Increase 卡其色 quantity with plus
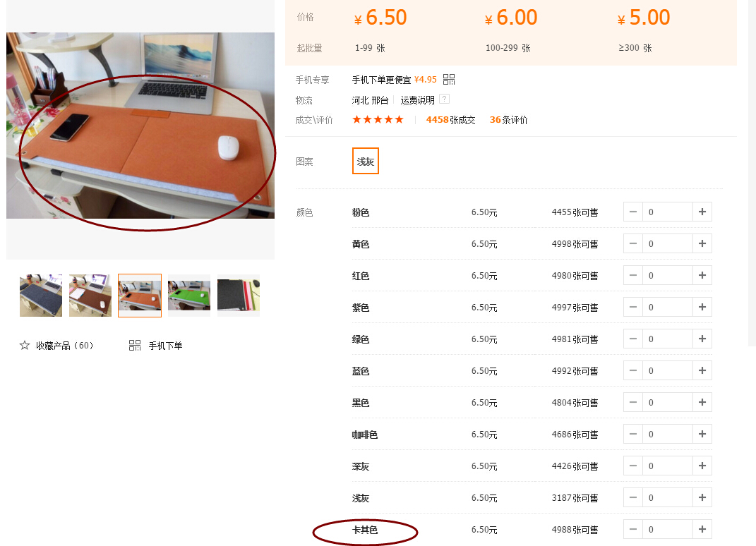This screenshot has height=546, width=756. [702, 529]
